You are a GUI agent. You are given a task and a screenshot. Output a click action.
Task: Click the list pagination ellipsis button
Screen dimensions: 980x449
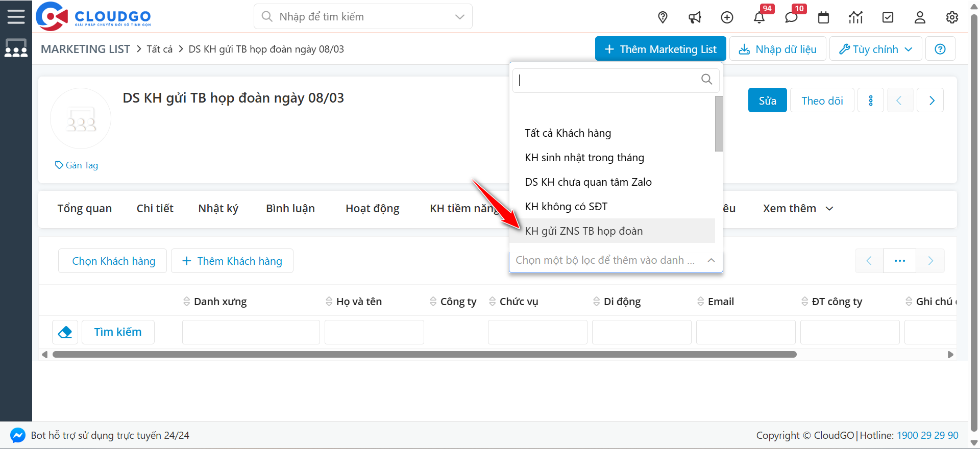tap(900, 261)
